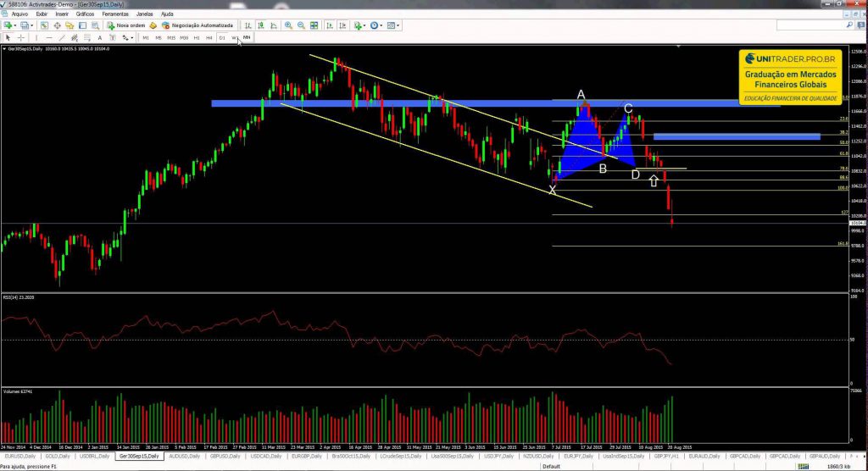The image size is (868, 471).
Task: Switch chart to candlestick mode
Action: [261, 25]
